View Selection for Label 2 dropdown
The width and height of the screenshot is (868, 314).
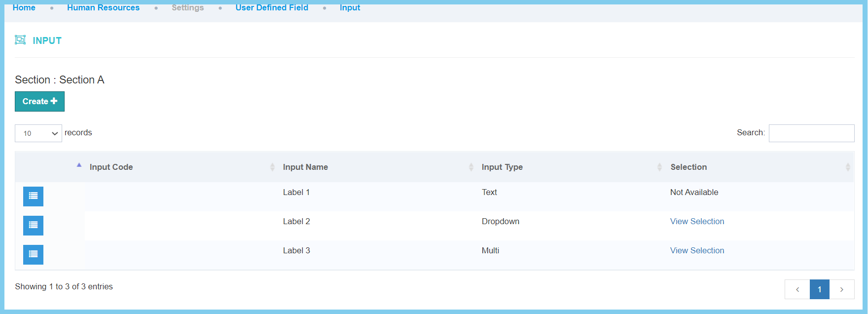697,221
